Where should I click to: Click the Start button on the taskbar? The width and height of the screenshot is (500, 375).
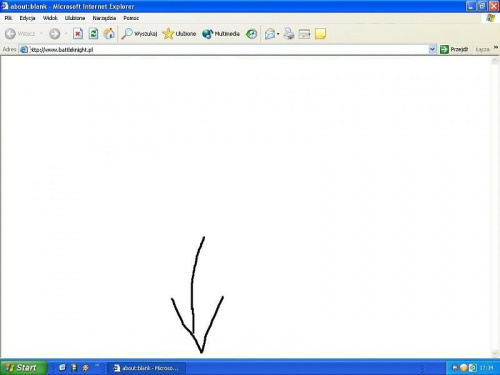(23, 367)
